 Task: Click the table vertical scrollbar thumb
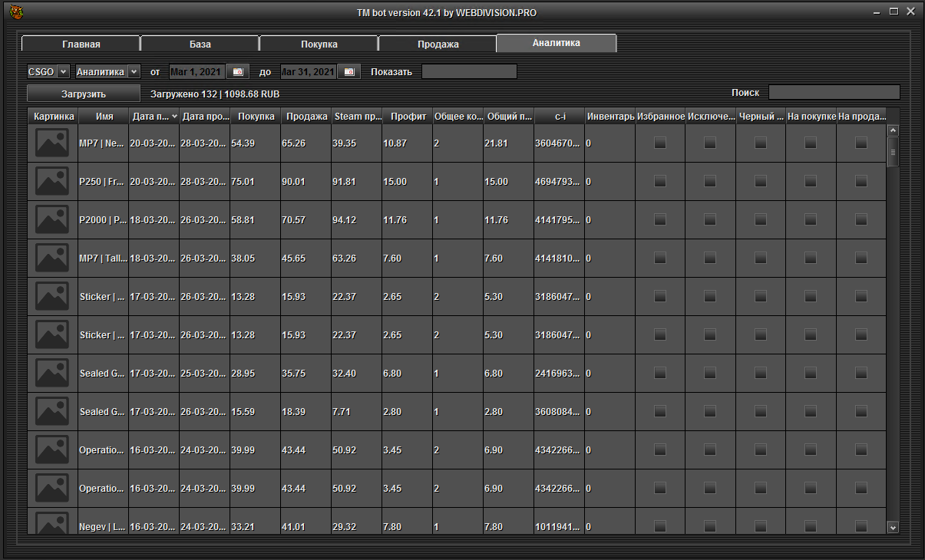click(x=892, y=152)
